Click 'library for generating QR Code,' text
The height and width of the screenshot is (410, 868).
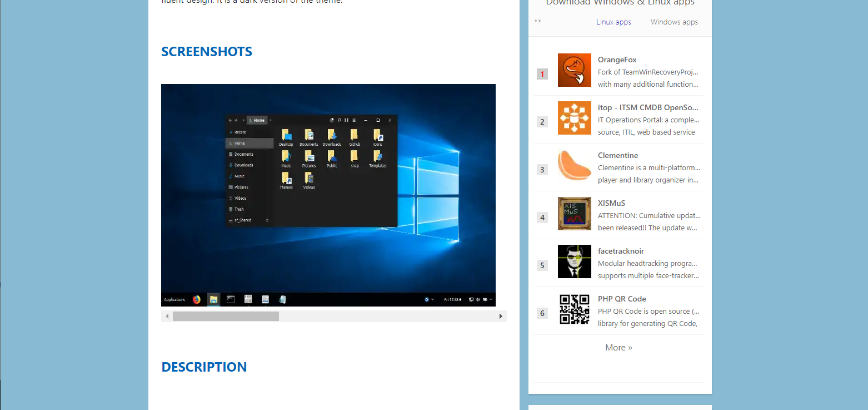point(647,323)
